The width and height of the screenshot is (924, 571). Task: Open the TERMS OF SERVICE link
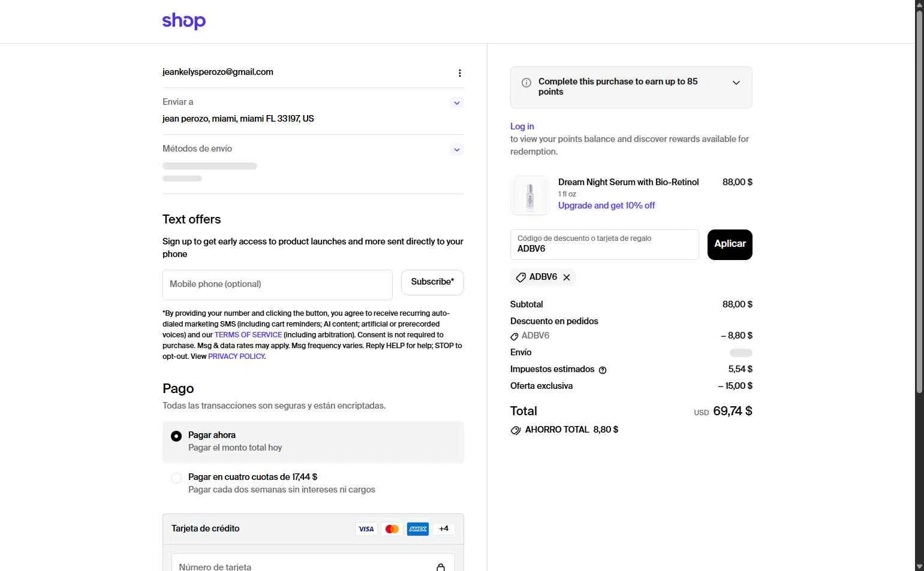[x=248, y=335]
